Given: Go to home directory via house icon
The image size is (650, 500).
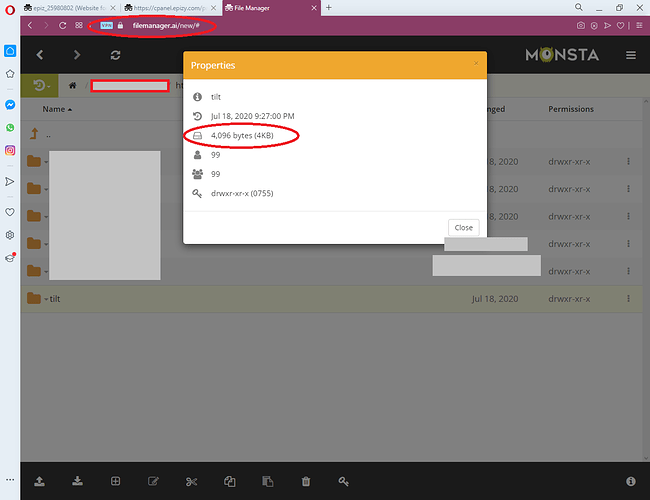Looking at the screenshot, I should pyautogui.click(x=73, y=85).
